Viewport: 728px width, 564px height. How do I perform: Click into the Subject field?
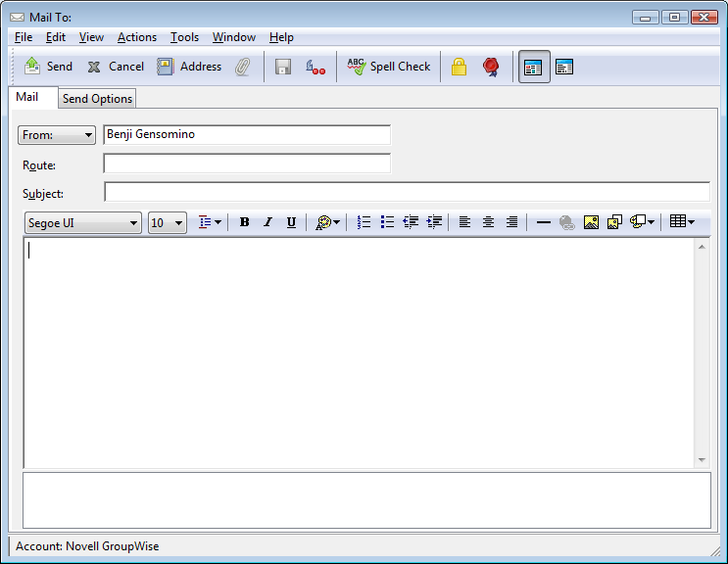(408, 192)
